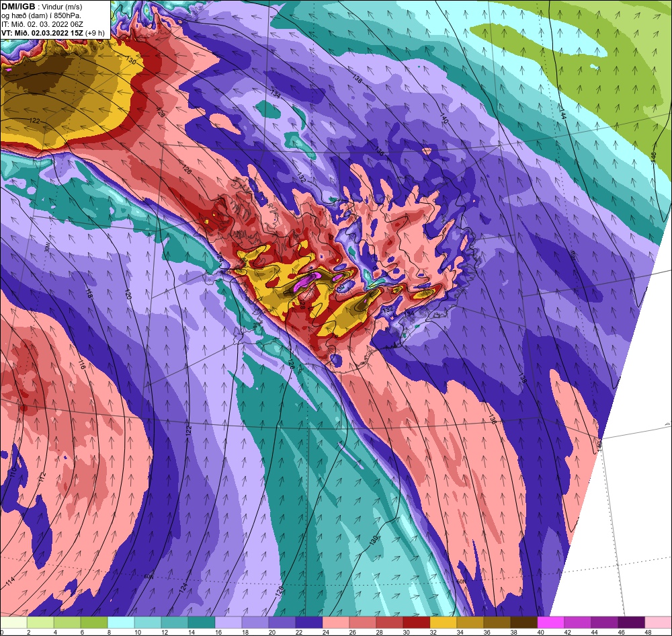Click the light cyan 8–10 m/s legend swatch
672x636 pixels.
[x=121, y=623]
